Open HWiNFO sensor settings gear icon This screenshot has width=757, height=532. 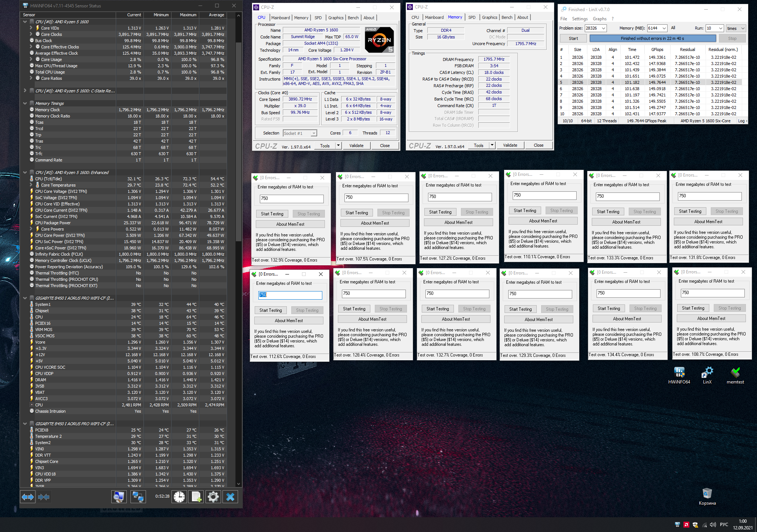[x=213, y=497]
